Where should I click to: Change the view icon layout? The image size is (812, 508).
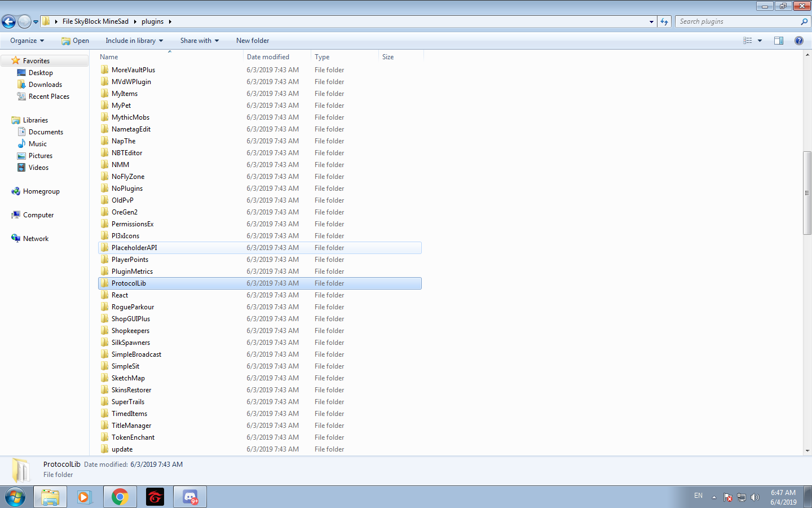(x=748, y=41)
